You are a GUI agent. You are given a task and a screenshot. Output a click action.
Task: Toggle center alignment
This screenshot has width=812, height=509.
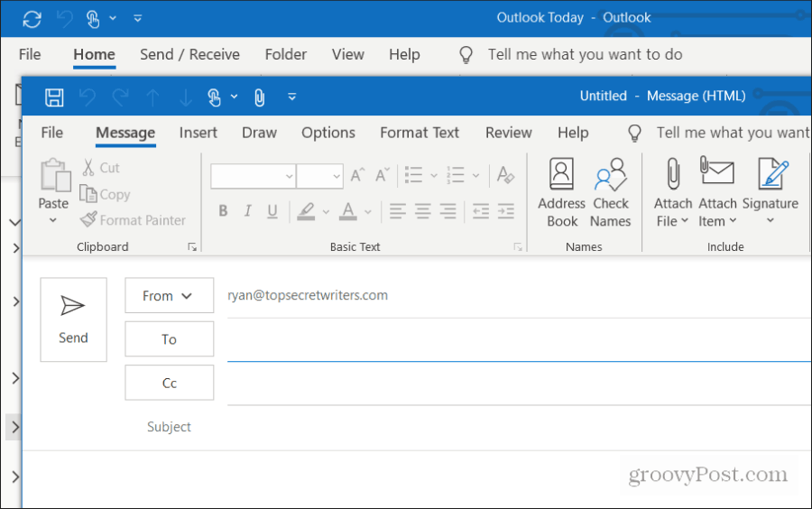pyautogui.click(x=422, y=211)
